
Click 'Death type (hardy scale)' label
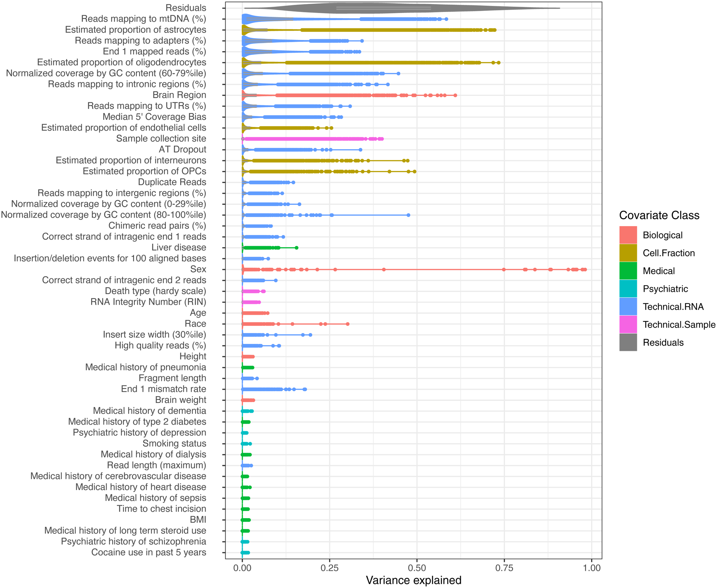[155, 291]
